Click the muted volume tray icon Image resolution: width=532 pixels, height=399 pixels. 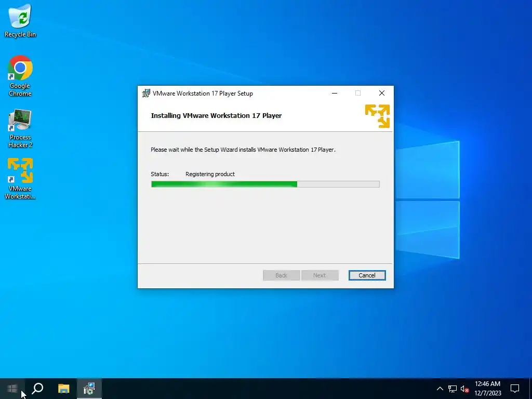point(464,389)
